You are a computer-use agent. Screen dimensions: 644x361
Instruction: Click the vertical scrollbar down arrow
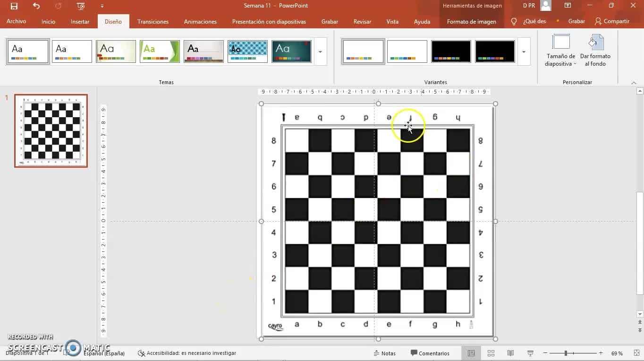(640, 314)
